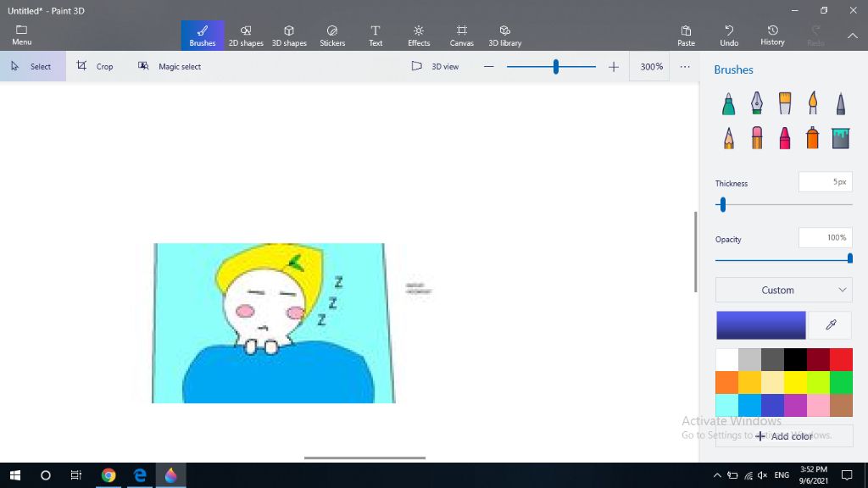Choose the bright red color swatch
Viewport: 868px width, 488px height.
pyautogui.click(x=841, y=359)
